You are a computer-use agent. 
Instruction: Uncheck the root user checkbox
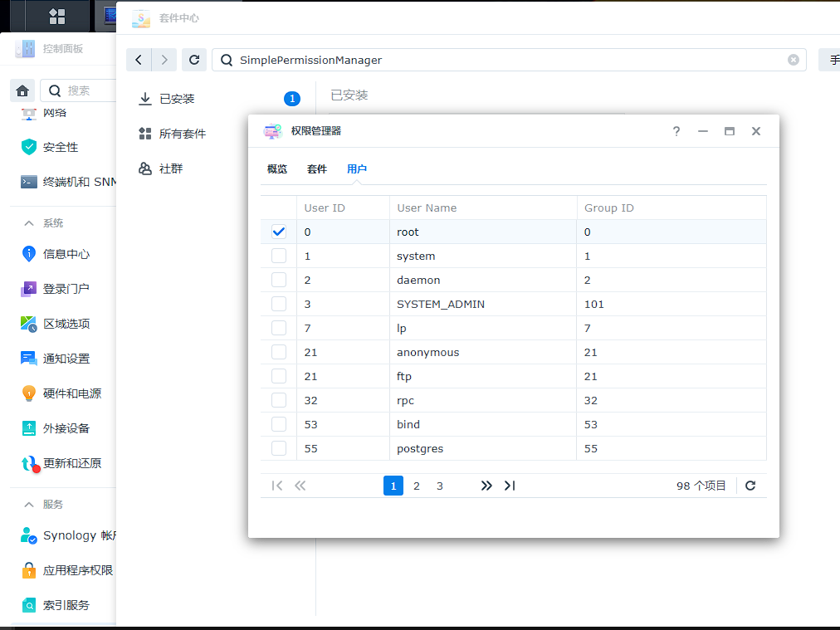(x=279, y=232)
